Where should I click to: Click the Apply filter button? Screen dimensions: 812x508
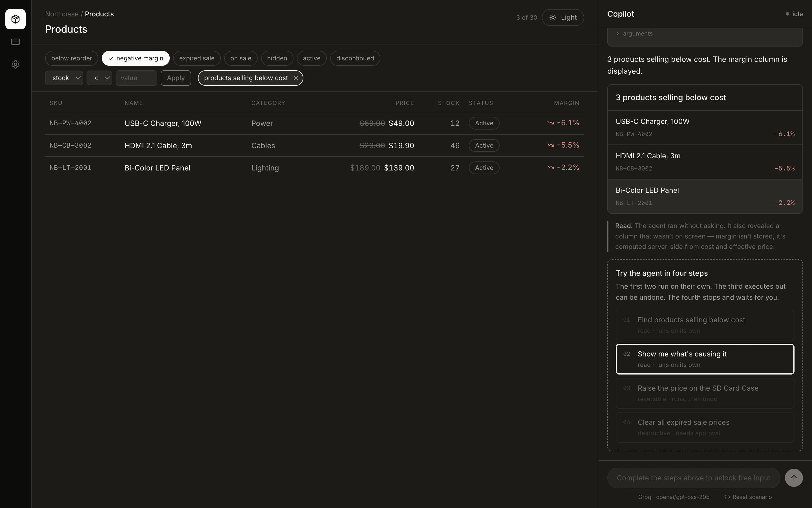(176, 78)
